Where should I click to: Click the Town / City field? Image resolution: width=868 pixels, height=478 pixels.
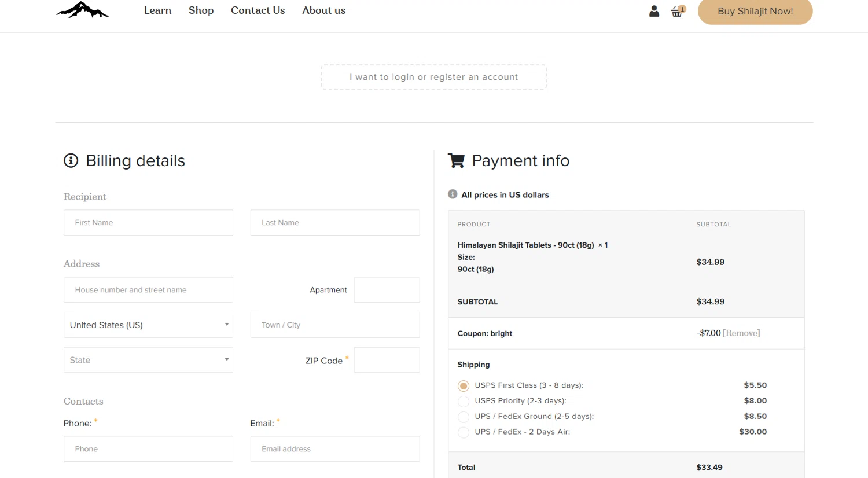335,325
